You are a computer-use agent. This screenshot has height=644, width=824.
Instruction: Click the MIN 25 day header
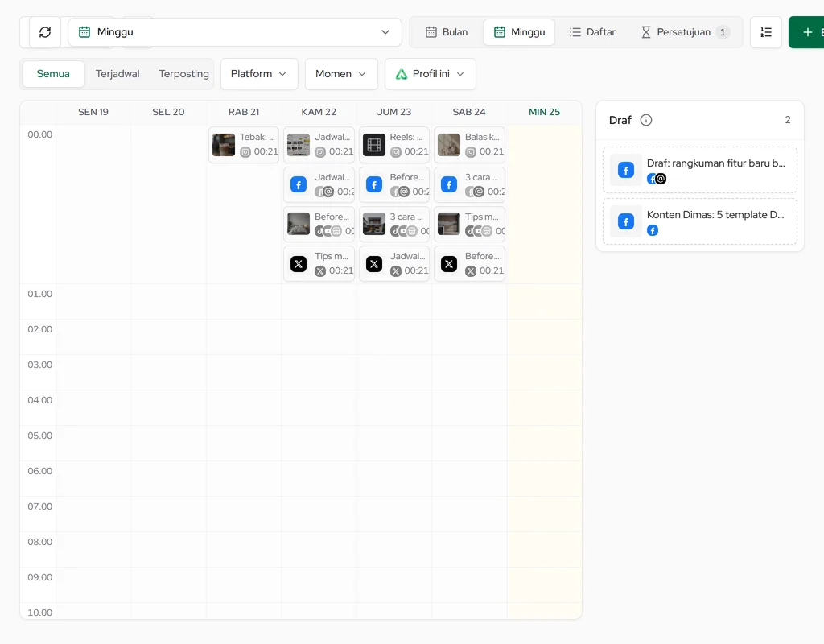click(545, 112)
